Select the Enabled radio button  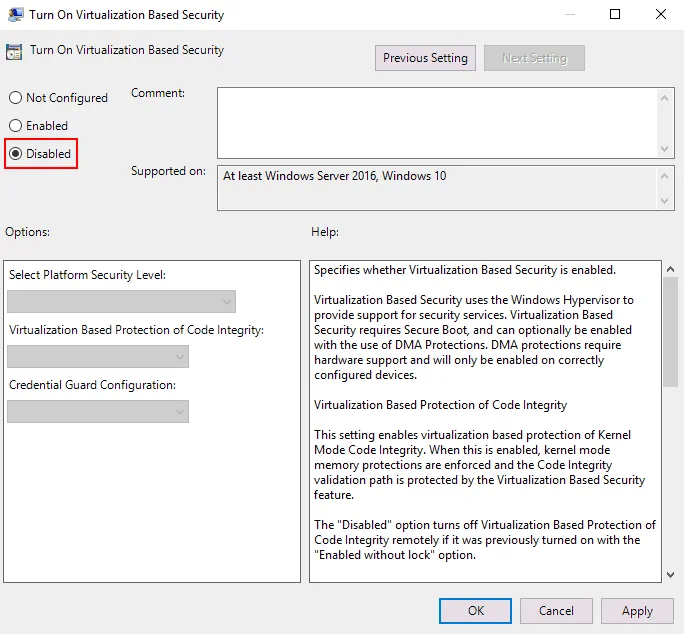tap(15, 126)
